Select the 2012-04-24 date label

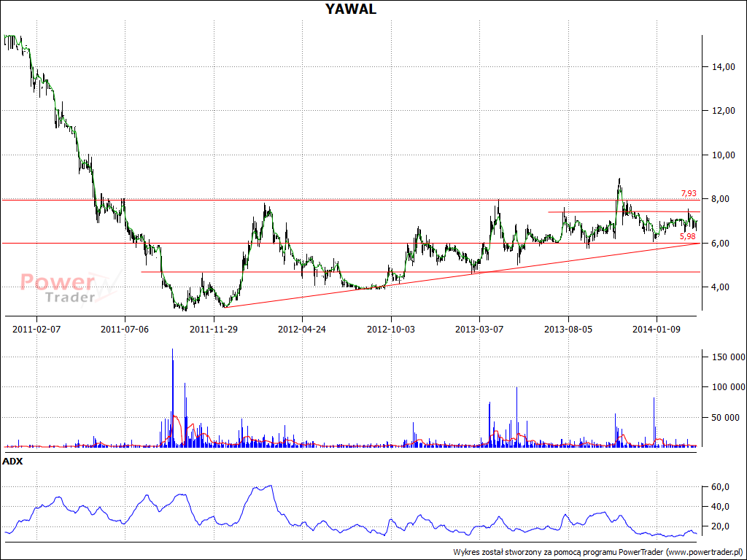pyautogui.click(x=302, y=329)
